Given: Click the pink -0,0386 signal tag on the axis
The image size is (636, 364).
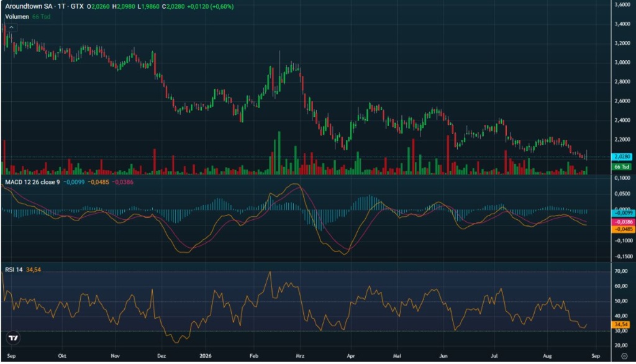Looking at the screenshot, I should (623, 222).
